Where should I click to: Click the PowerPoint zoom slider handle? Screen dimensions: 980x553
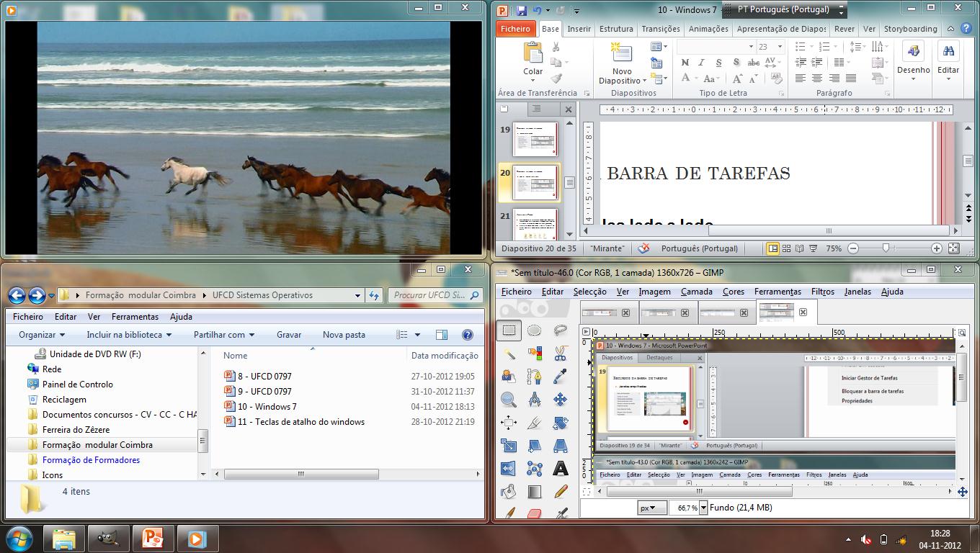point(886,248)
